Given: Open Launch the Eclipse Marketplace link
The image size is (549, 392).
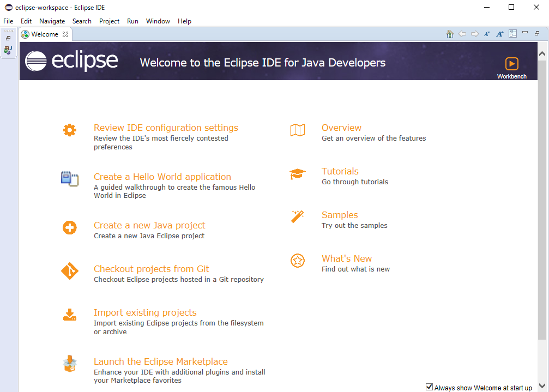Looking at the screenshot, I should [161, 361].
